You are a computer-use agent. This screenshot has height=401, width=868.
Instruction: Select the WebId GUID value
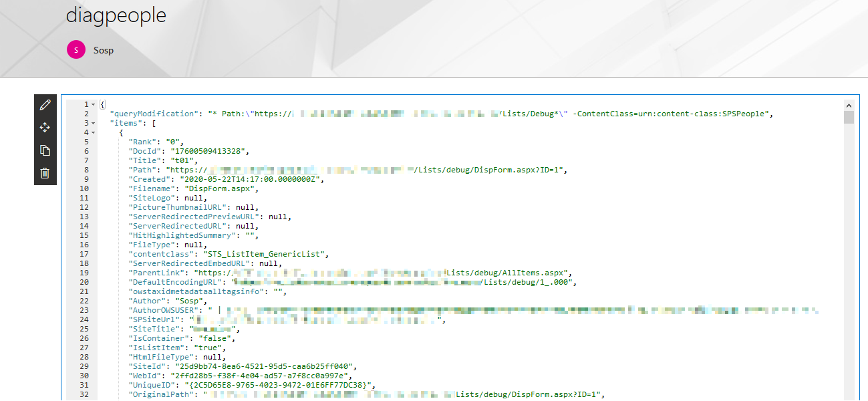coord(260,376)
